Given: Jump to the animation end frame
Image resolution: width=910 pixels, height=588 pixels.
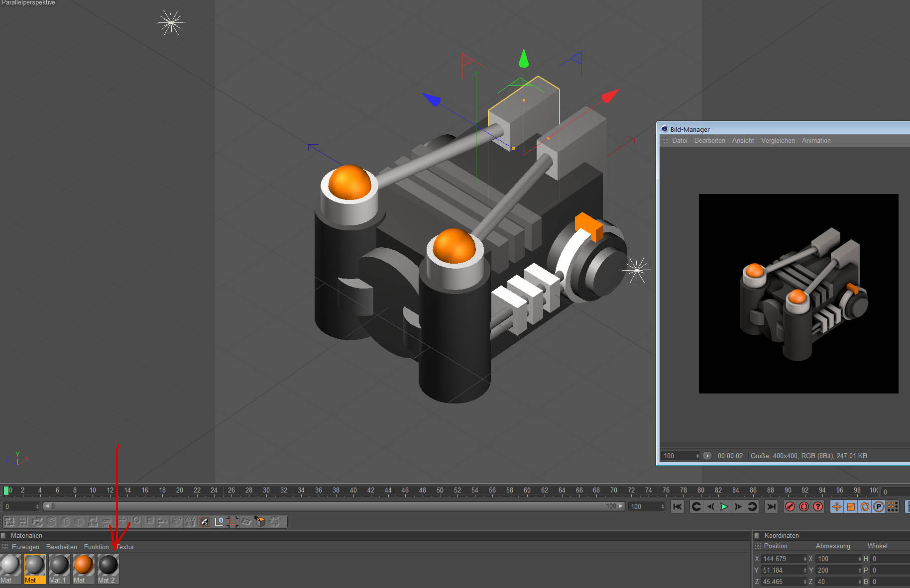Looking at the screenshot, I should (x=771, y=506).
